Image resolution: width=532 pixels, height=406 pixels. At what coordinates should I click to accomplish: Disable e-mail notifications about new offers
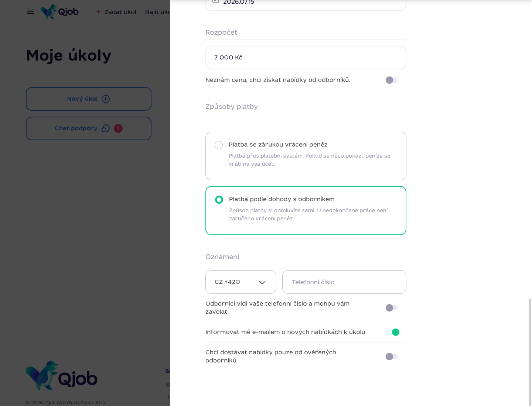[392, 332]
